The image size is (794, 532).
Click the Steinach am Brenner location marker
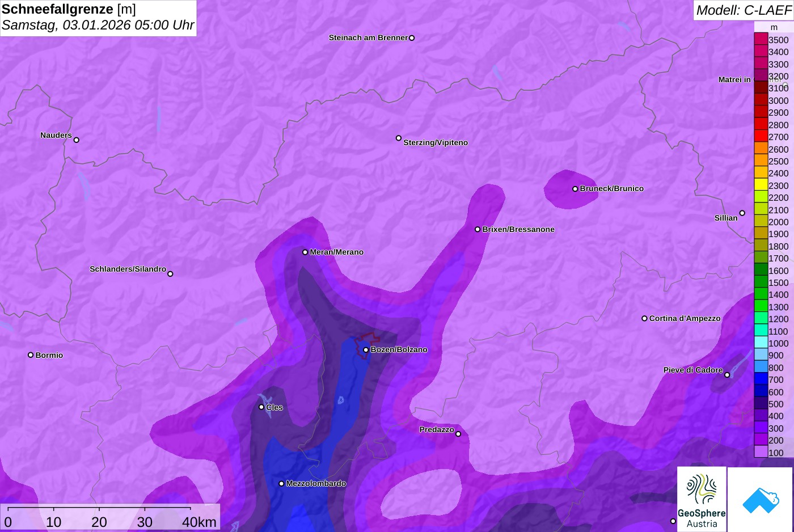(412, 38)
